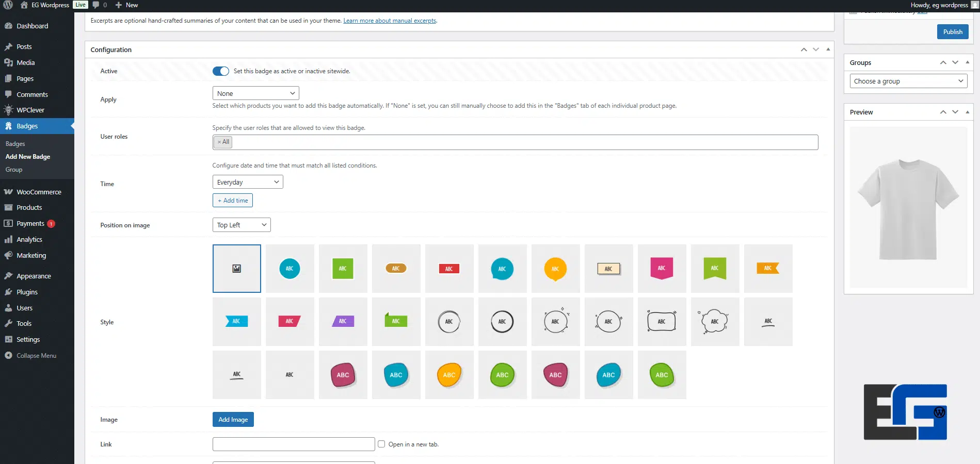Open the Products section
The width and height of the screenshot is (980, 464).
[x=29, y=207]
